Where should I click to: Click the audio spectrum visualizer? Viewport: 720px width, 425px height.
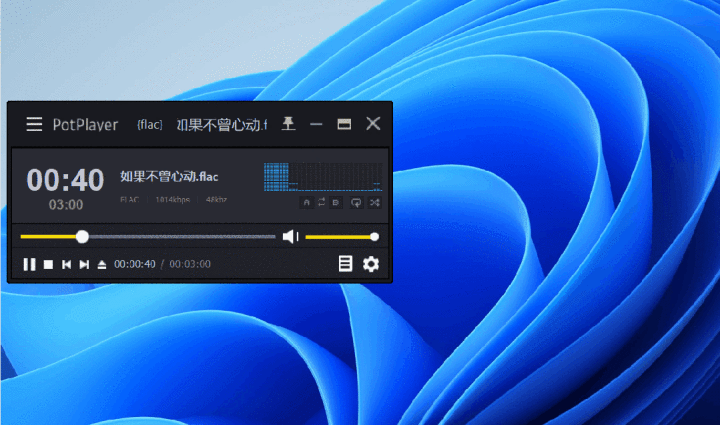(323, 177)
